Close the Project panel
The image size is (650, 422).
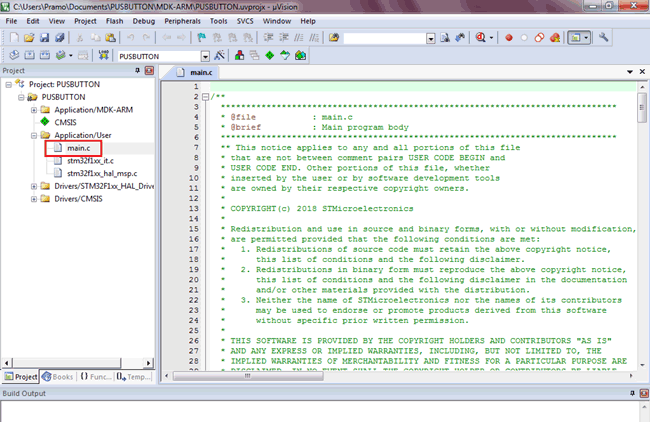click(148, 71)
